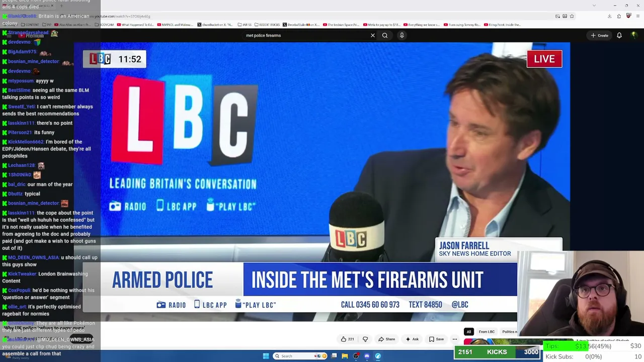
Task: Share the LBC video
Action: click(x=386, y=339)
